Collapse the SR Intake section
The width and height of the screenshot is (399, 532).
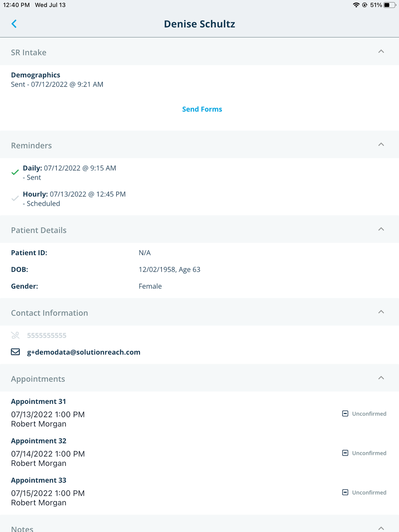pos(381,52)
